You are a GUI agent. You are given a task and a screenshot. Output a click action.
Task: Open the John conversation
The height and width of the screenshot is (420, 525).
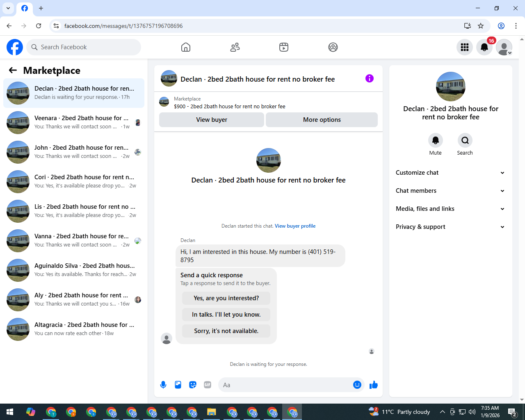pyautogui.click(x=74, y=152)
